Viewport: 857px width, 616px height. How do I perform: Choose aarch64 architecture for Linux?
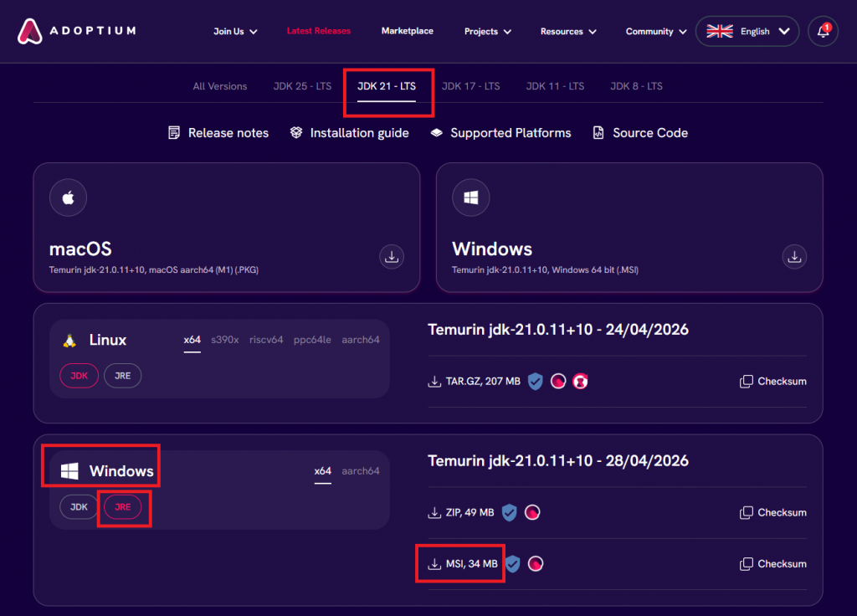point(360,340)
